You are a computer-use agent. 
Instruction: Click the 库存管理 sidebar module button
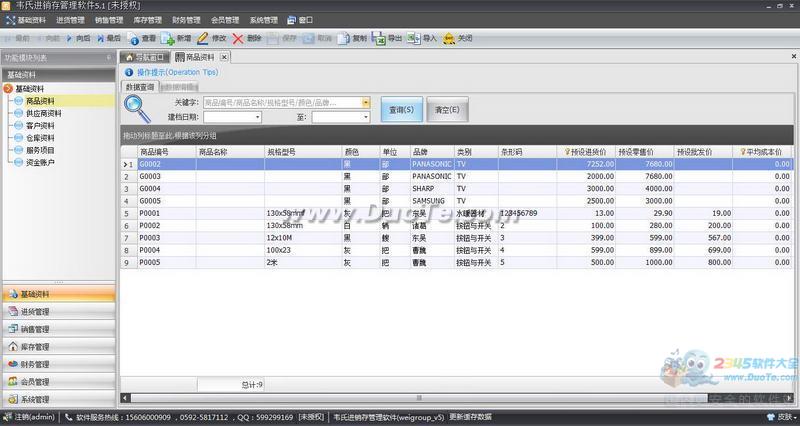click(59, 347)
